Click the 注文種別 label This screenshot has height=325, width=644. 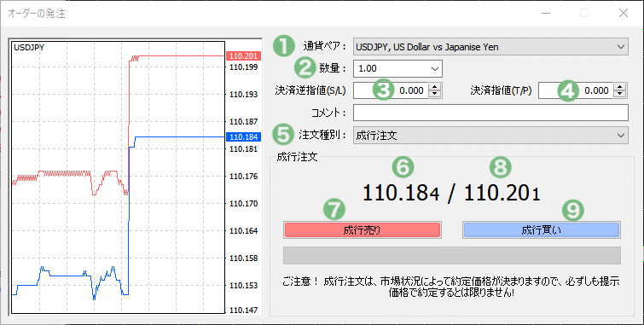(322, 135)
